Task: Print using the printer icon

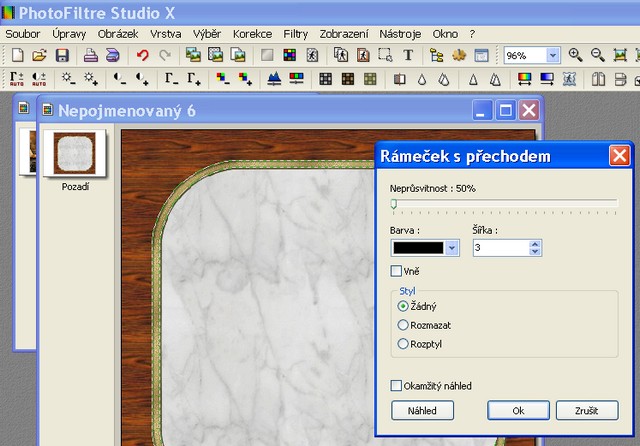Action: tap(91, 55)
